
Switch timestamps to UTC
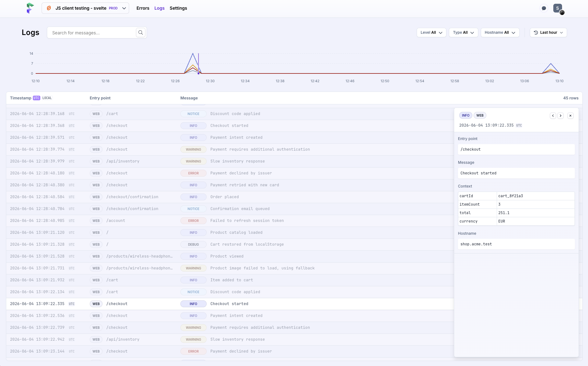[x=37, y=98]
